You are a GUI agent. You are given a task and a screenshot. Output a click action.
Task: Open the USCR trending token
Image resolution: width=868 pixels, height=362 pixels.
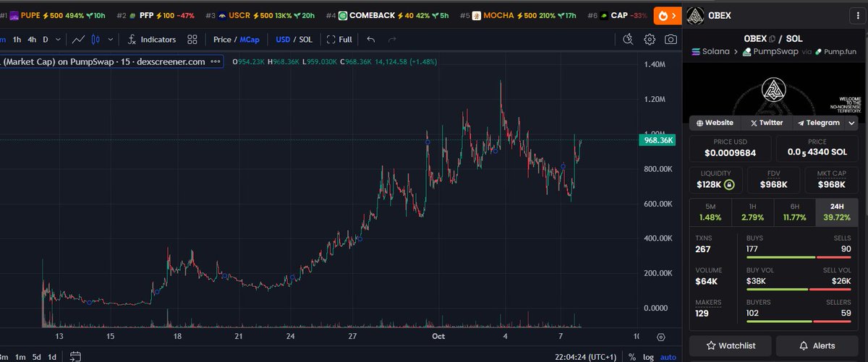[259, 15]
